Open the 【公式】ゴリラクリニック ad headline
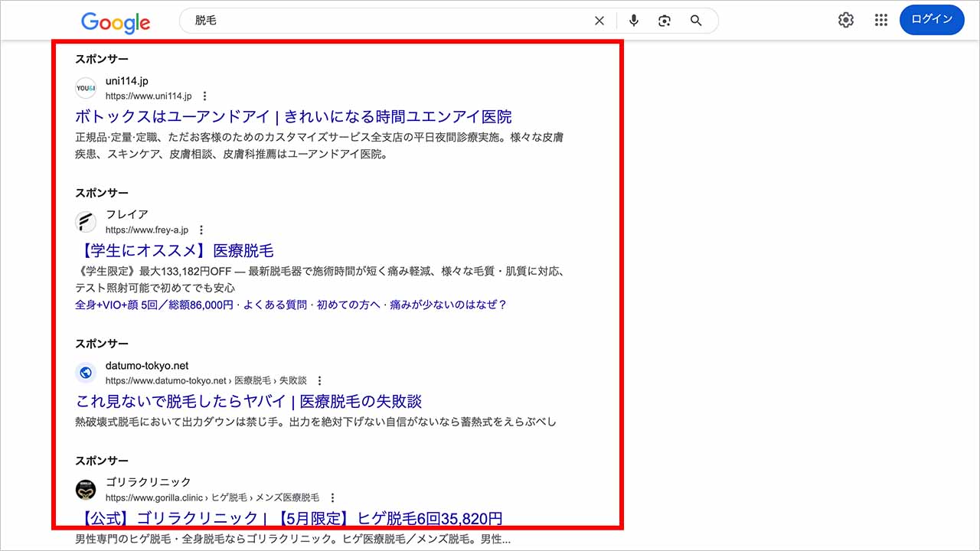This screenshot has width=980, height=551. point(289,518)
